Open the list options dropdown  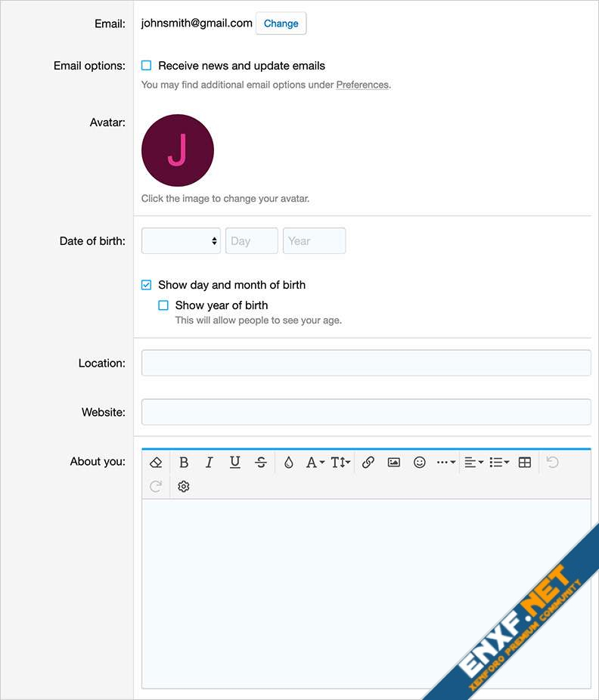tap(499, 463)
